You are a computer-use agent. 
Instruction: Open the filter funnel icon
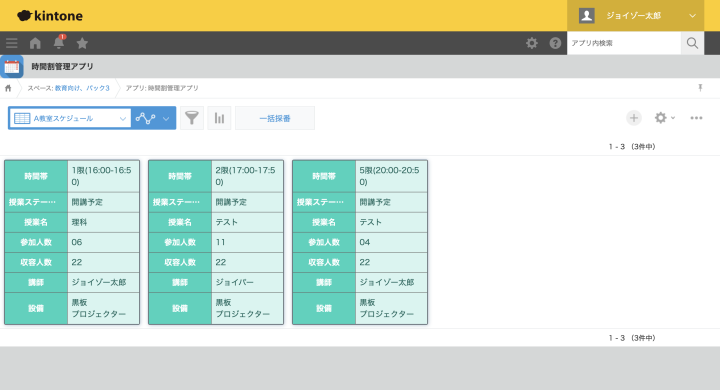(x=191, y=118)
